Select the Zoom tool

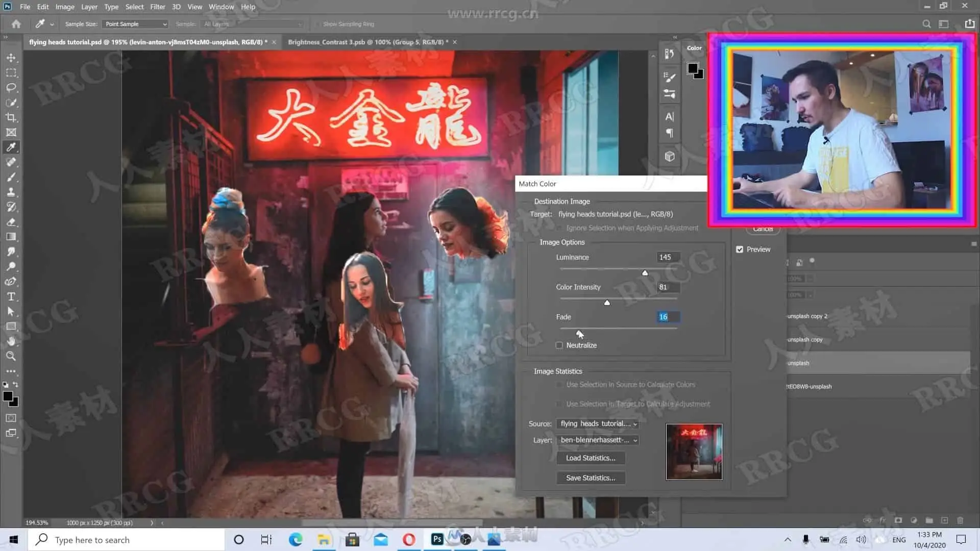click(x=11, y=356)
